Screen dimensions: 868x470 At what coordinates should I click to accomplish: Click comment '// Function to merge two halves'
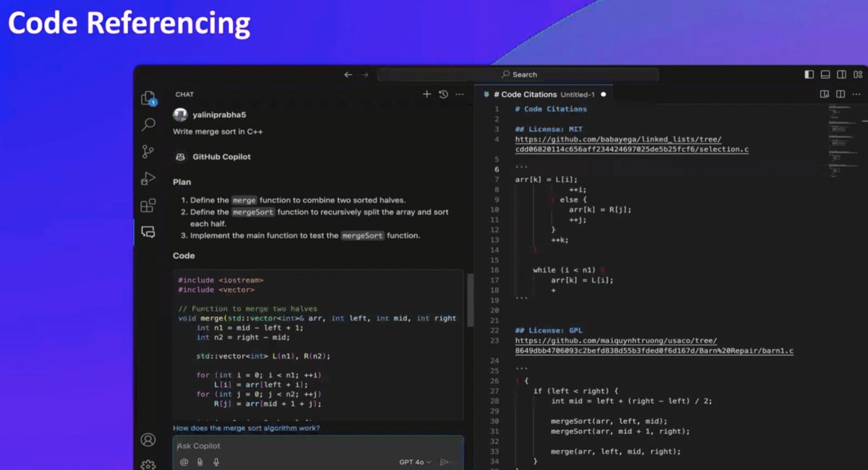247,309
